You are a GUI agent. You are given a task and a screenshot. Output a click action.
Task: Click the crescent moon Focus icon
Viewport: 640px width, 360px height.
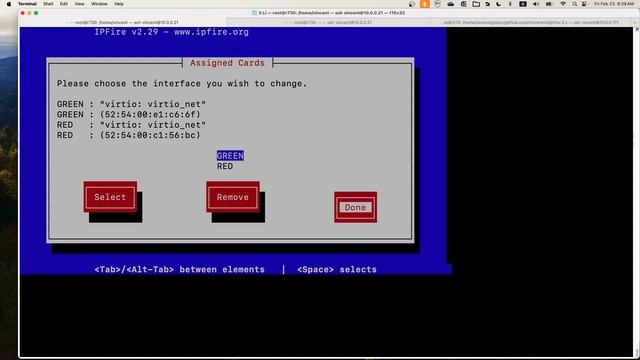[498, 4]
